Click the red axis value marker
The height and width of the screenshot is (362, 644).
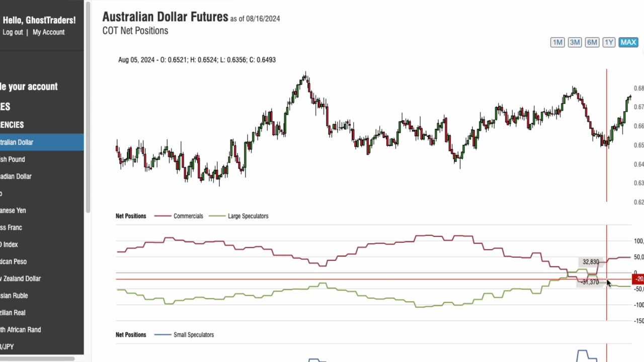click(638, 279)
